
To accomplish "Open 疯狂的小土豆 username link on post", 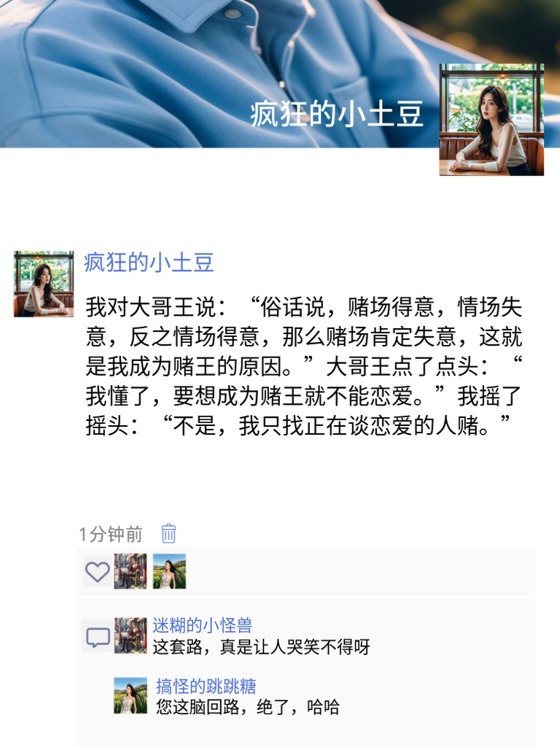I will (149, 263).
